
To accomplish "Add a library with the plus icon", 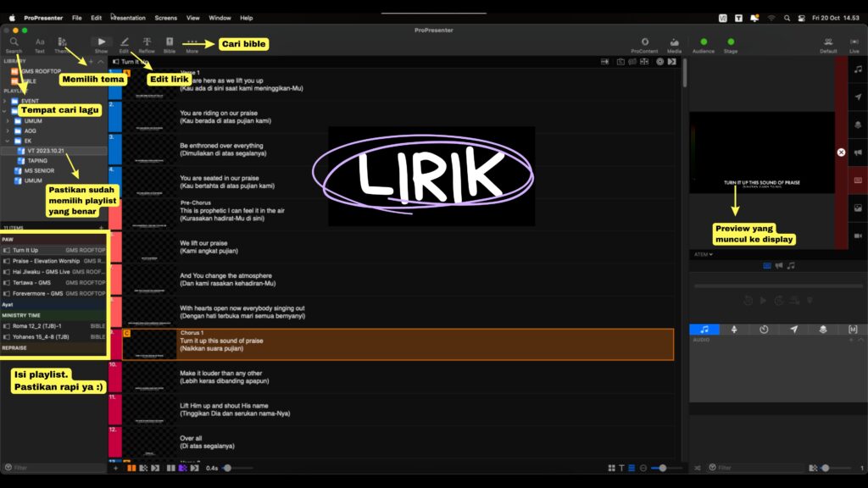I will pyautogui.click(x=92, y=61).
